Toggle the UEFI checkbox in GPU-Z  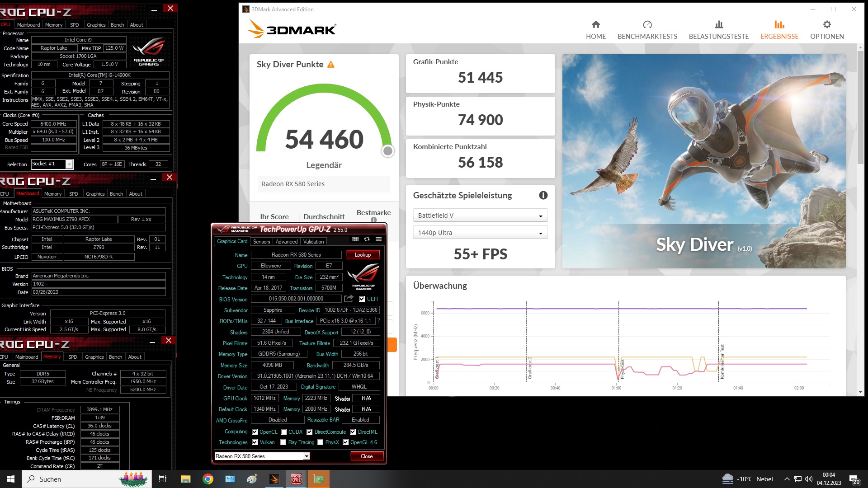(x=362, y=299)
